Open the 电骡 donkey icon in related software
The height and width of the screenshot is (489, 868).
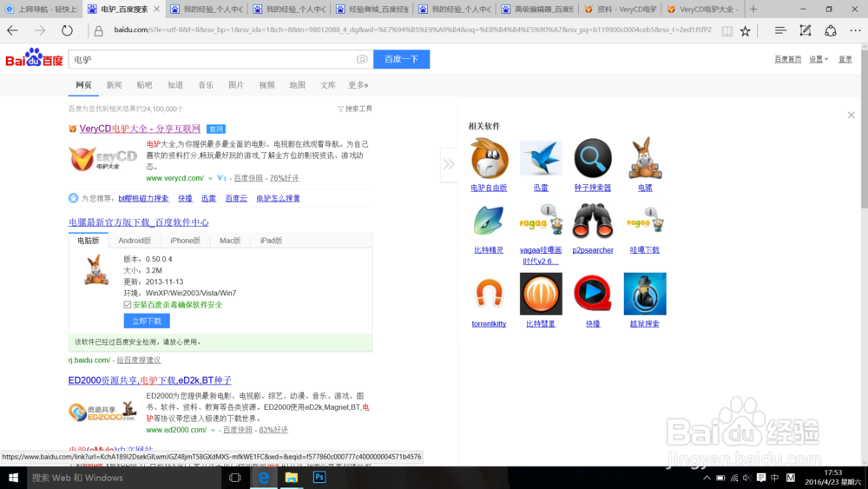[x=644, y=159]
